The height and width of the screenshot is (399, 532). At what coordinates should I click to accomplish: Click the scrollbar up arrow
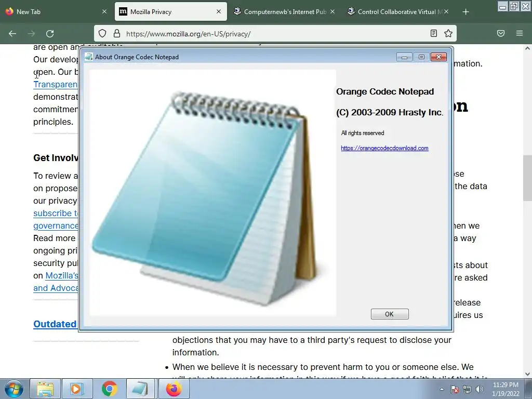click(528, 48)
